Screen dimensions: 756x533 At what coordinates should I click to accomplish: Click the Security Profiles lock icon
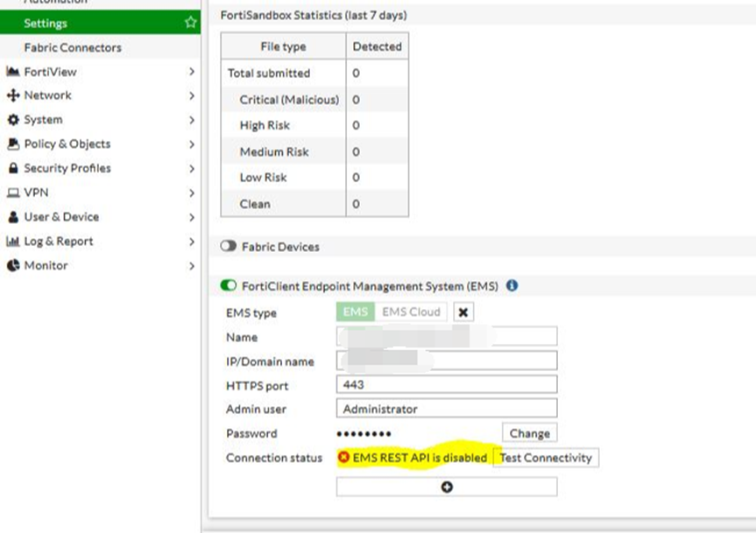point(13,168)
